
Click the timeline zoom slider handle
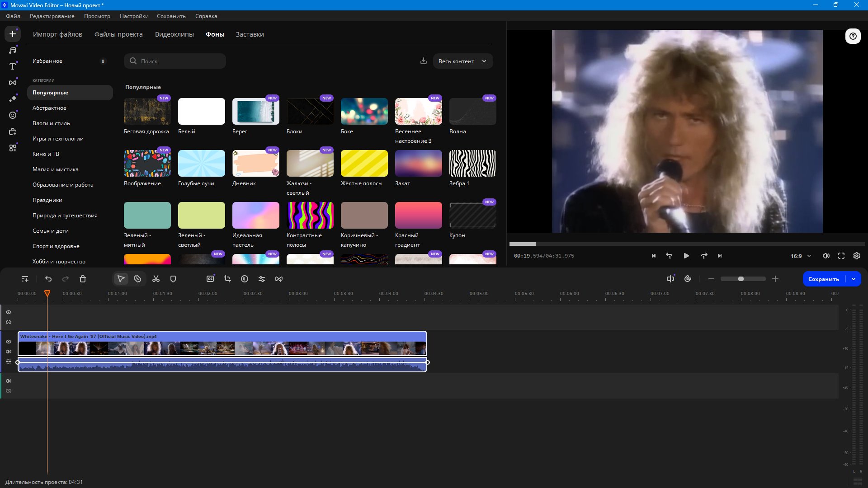(x=741, y=279)
